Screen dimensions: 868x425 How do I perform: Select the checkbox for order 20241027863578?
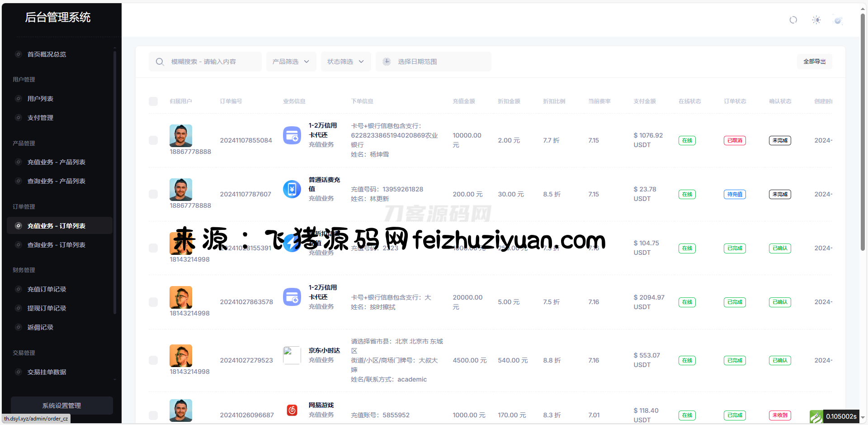(153, 302)
